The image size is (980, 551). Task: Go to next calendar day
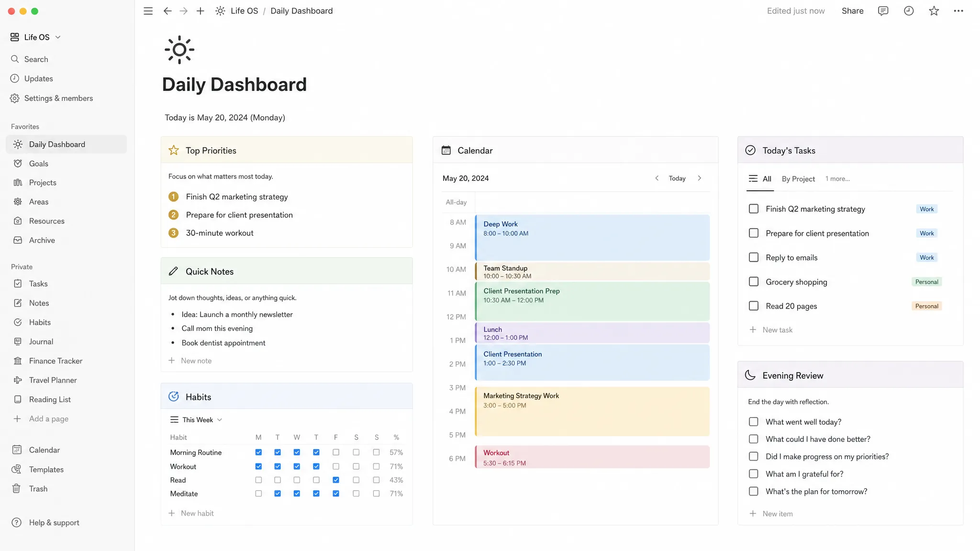tap(700, 178)
